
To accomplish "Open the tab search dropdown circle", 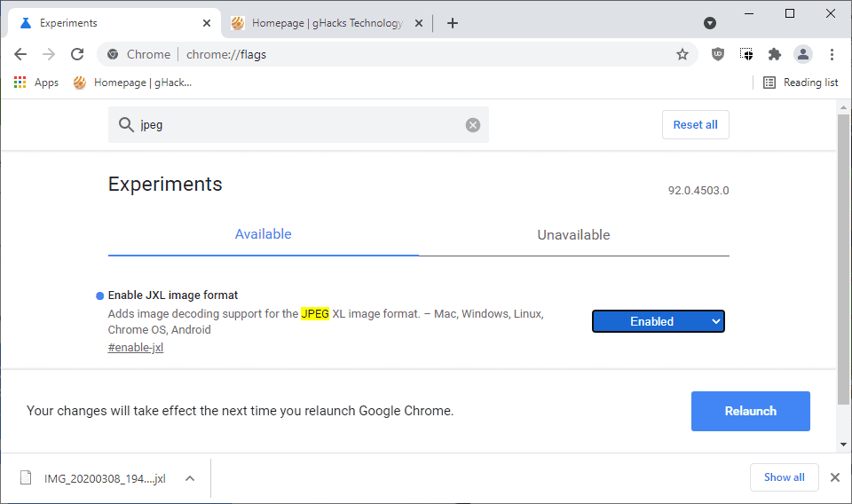I will point(710,23).
